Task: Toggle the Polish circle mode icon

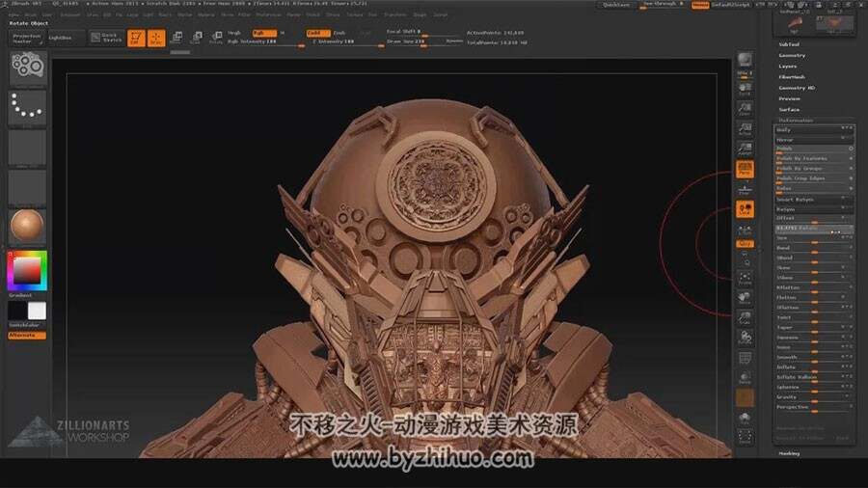Action: (851, 149)
